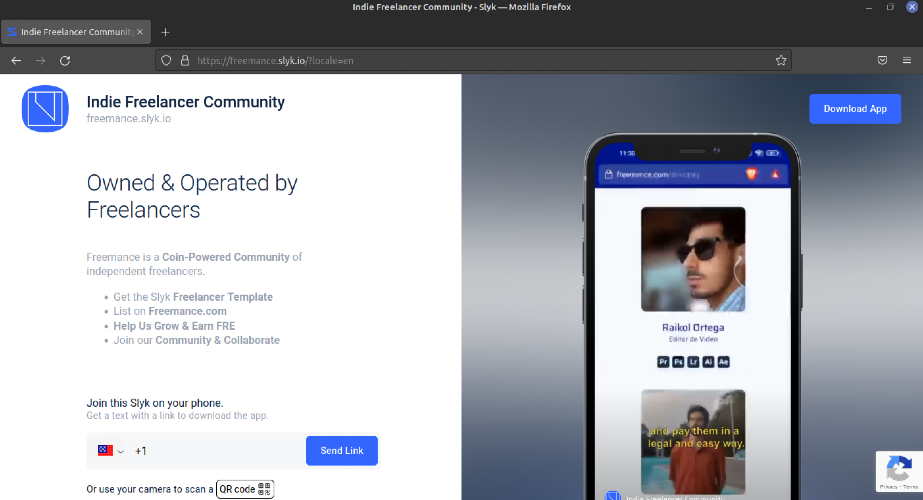Click the red triangle icon on phone
This screenshot has width=923, height=500.
tap(775, 174)
